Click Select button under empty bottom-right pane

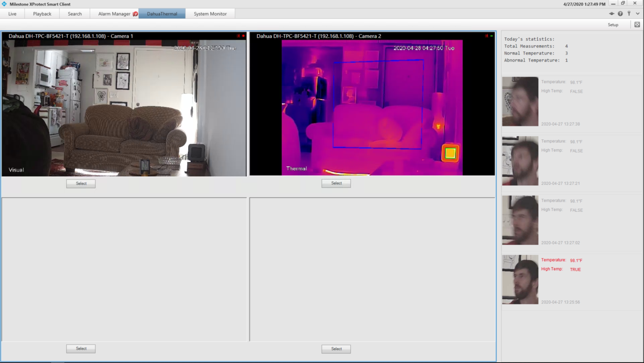336,349
